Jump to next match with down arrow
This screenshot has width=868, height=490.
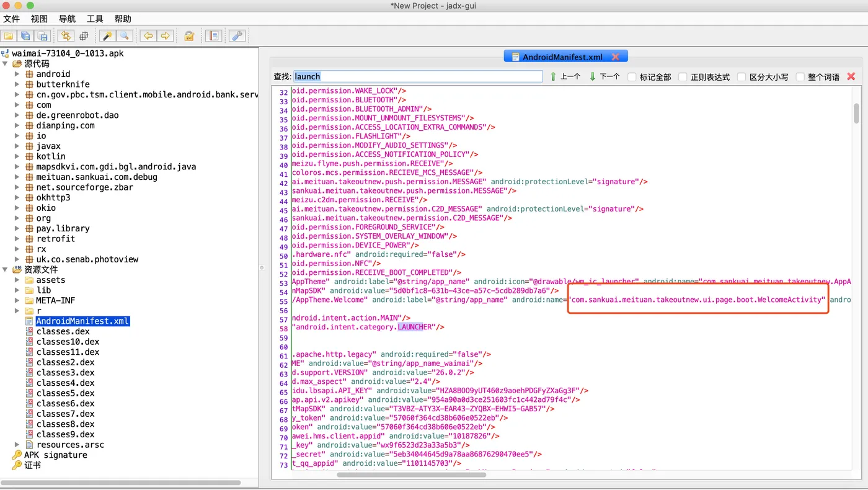click(x=593, y=76)
